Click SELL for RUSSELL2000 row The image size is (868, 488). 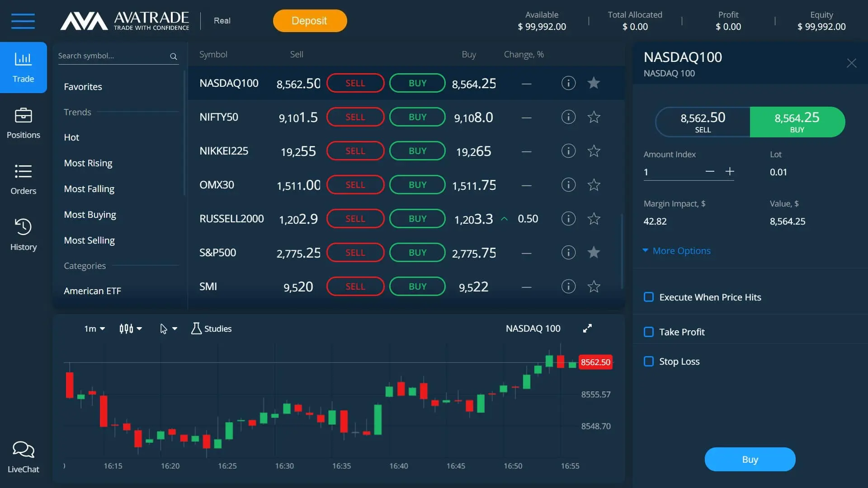pos(355,219)
